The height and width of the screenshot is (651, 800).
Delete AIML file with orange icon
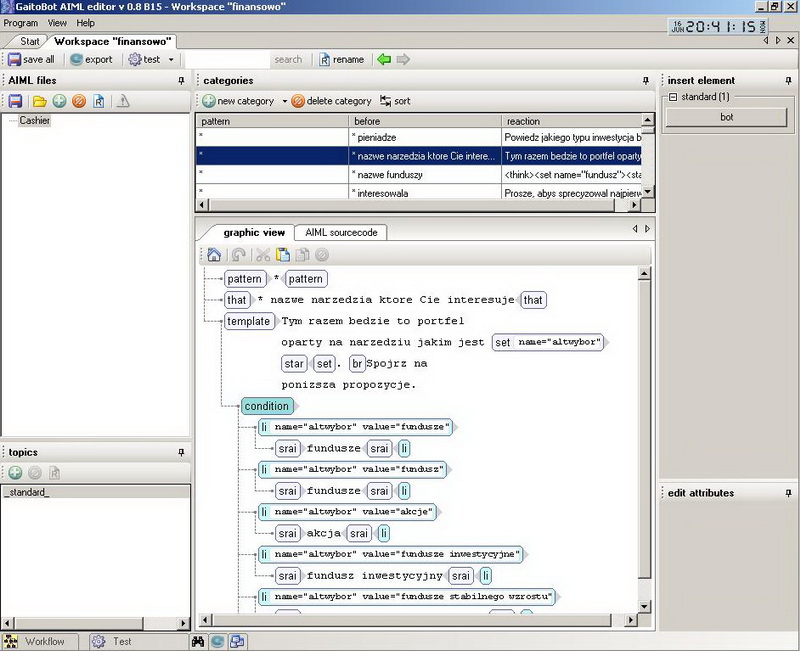[79, 101]
